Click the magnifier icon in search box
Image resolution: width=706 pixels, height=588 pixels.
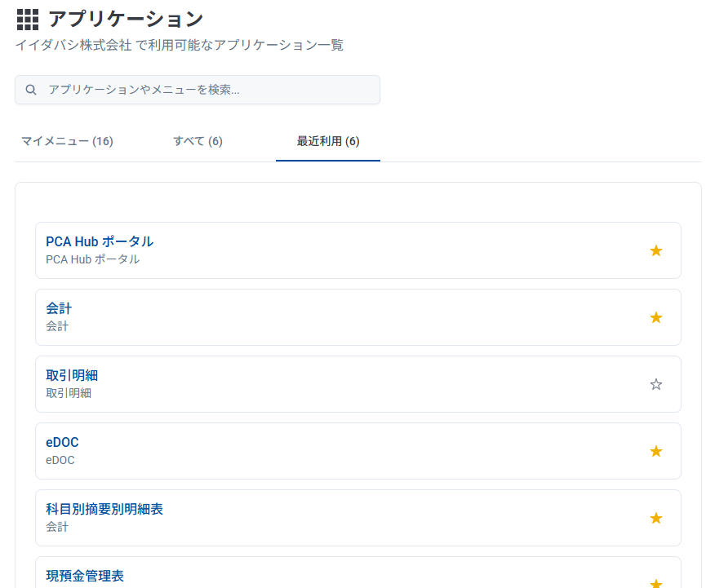tap(31, 90)
